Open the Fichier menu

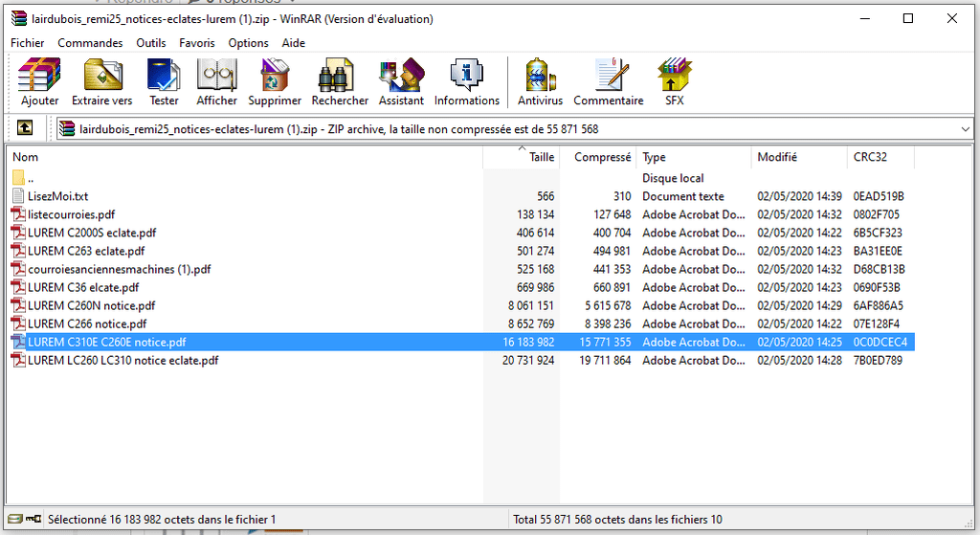28,43
